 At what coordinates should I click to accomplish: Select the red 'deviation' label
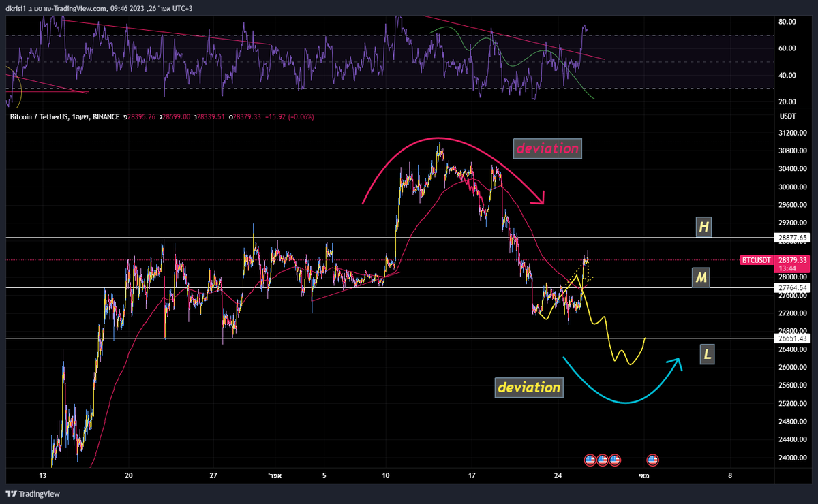tap(547, 148)
